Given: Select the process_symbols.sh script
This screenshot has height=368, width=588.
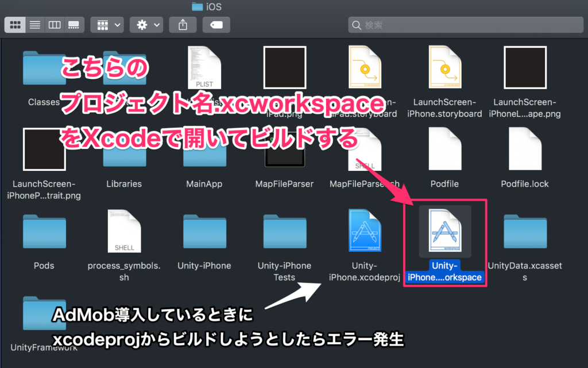Looking at the screenshot, I should (125, 231).
